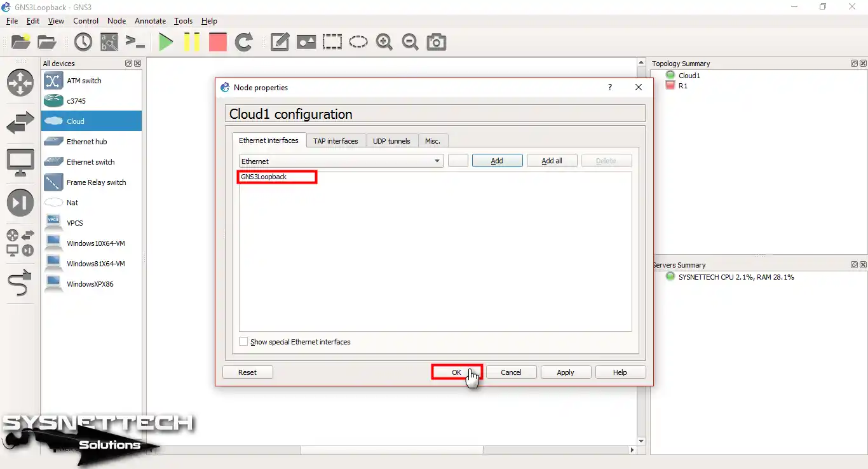Click the Add button
This screenshot has height=469, width=868.
497,161
